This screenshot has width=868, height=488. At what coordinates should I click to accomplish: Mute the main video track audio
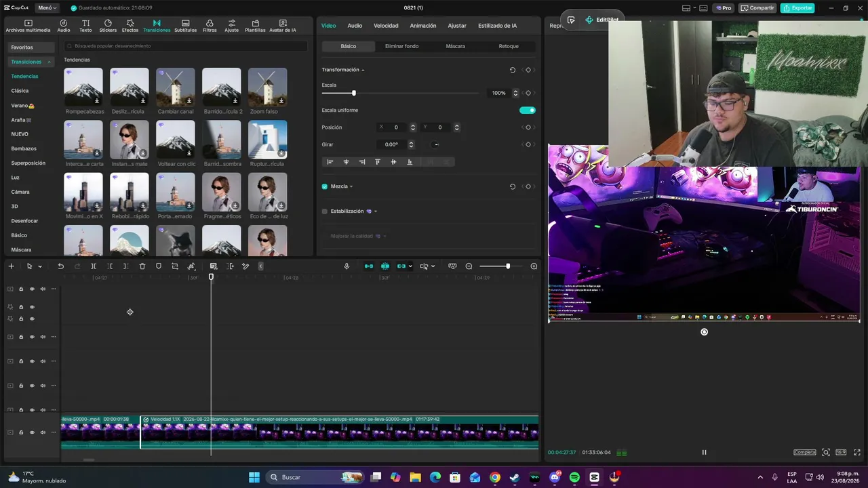pos(43,432)
